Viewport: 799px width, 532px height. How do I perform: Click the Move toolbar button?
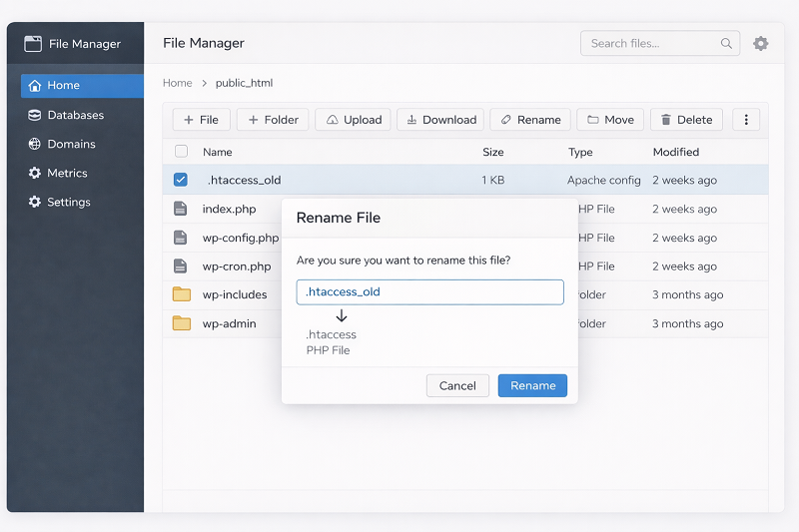click(610, 120)
